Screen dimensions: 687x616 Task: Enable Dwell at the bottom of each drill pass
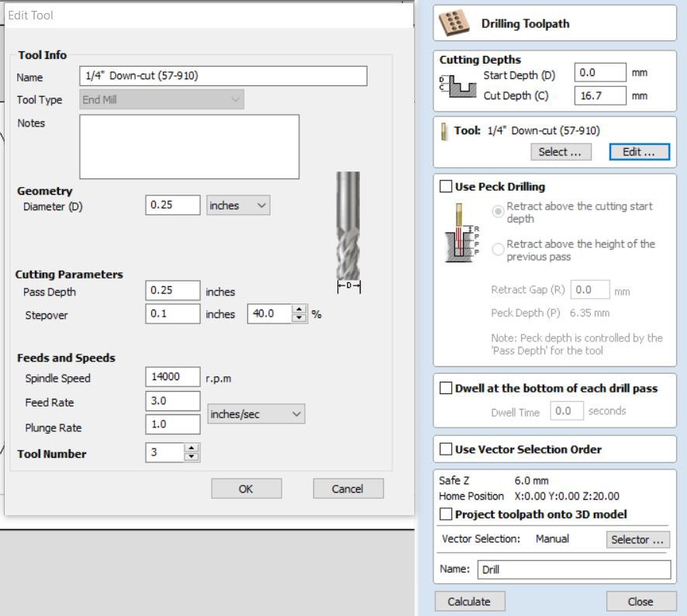coord(446,388)
